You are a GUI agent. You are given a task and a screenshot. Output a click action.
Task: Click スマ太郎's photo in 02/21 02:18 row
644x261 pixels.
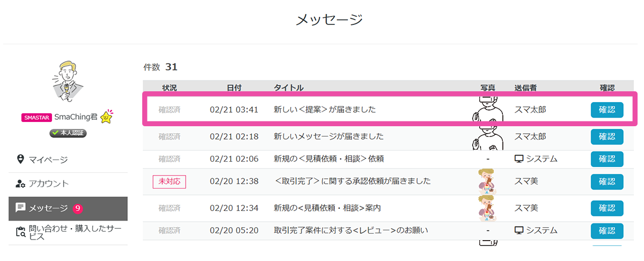487,137
